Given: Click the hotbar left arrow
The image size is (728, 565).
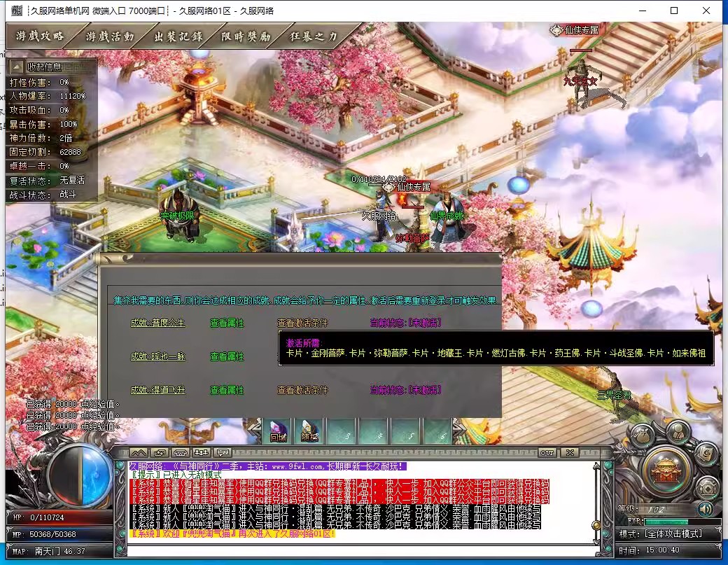Looking at the screenshot, I should 254,428.
